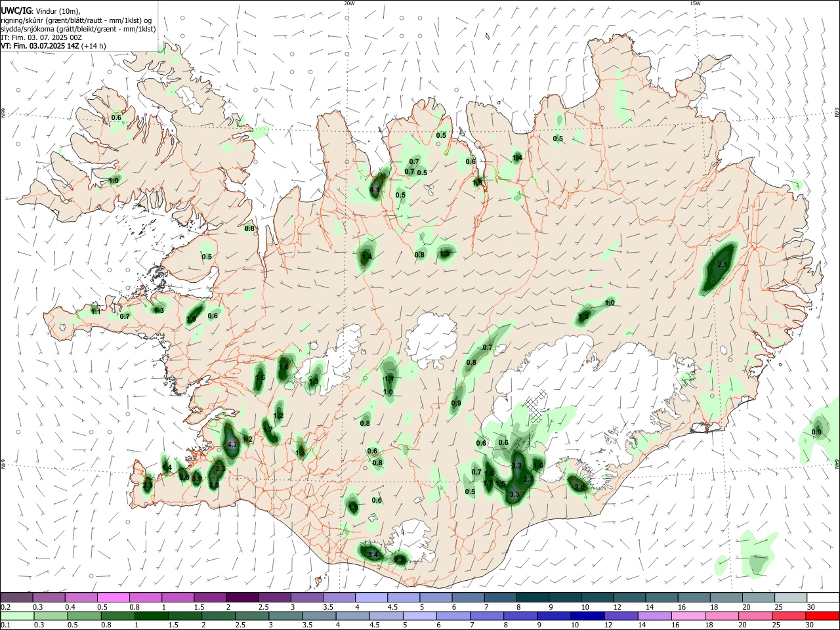Select the grey-teal 3–3.5 swatch in the rain scale

pos(286,616)
